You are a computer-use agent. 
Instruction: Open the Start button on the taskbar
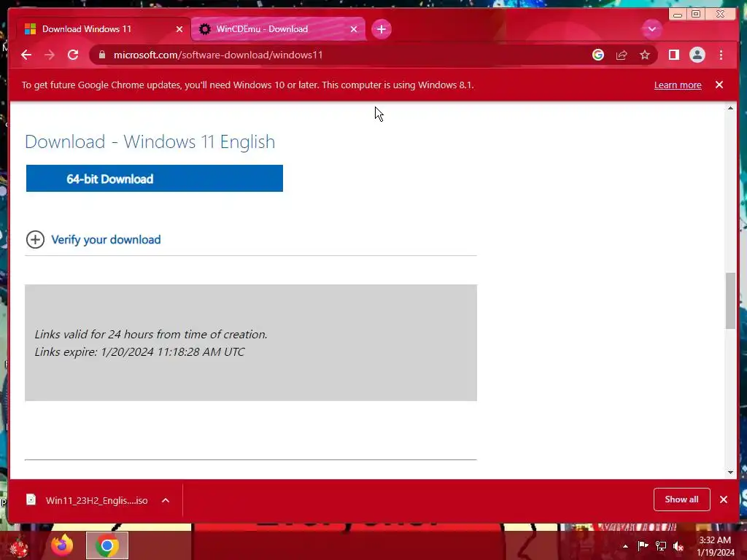tap(19, 545)
